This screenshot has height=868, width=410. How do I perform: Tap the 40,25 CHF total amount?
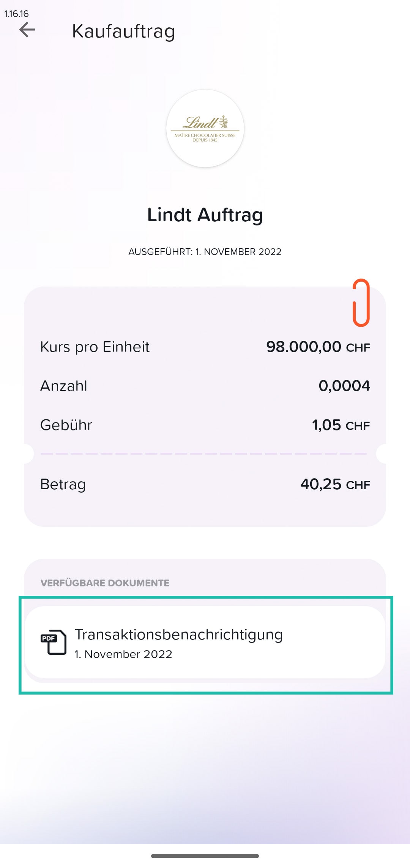335,484
